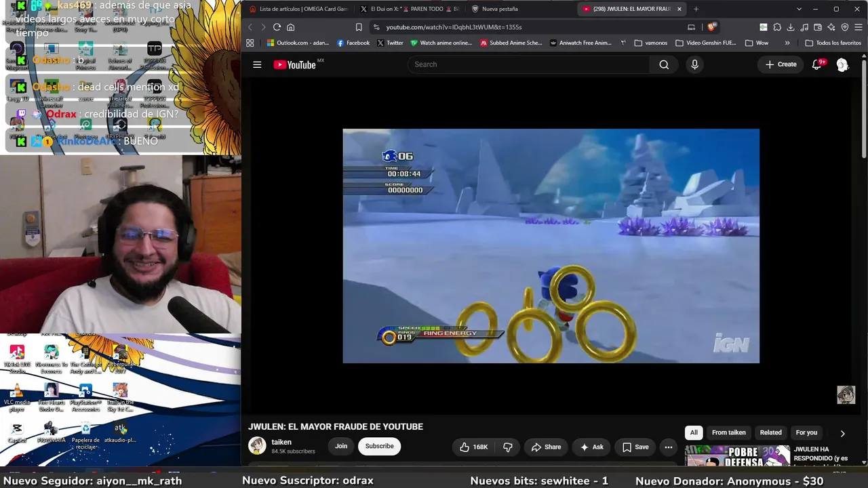Select the All filter chip
Viewport: 868px width, 488px height.
coord(694,432)
